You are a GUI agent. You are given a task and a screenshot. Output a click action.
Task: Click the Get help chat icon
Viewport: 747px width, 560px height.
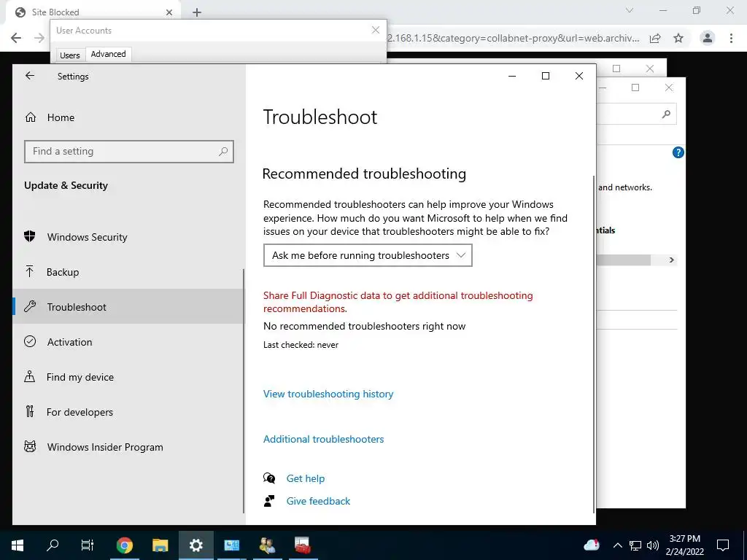pos(269,478)
